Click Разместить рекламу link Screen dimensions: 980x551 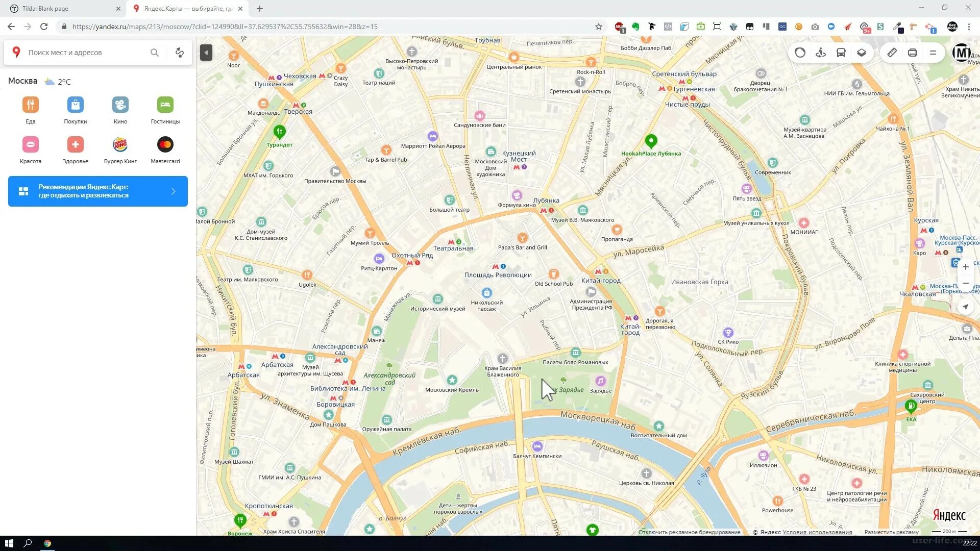[891, 532]
